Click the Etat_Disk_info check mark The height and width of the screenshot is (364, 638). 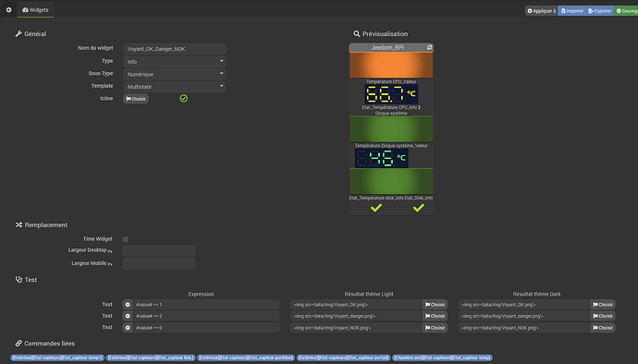click(418, 208)
